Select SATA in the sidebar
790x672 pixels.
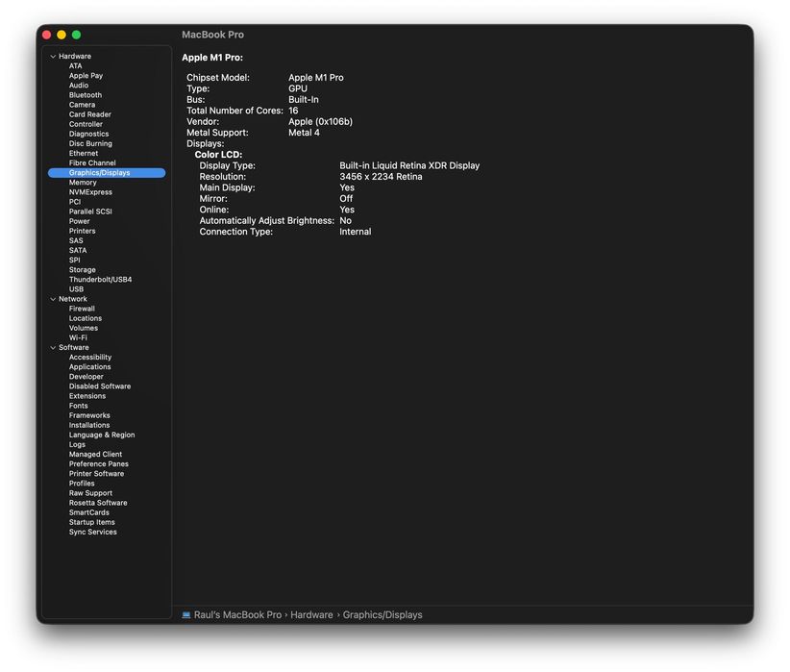[x=78, y=251]
